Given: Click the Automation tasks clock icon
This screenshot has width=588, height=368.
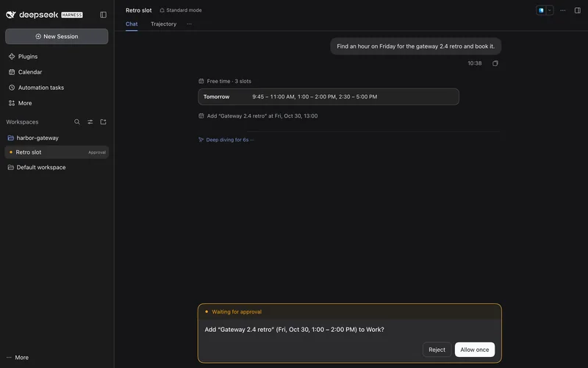Looking at the screenshot, I should [x=12, y=88].
